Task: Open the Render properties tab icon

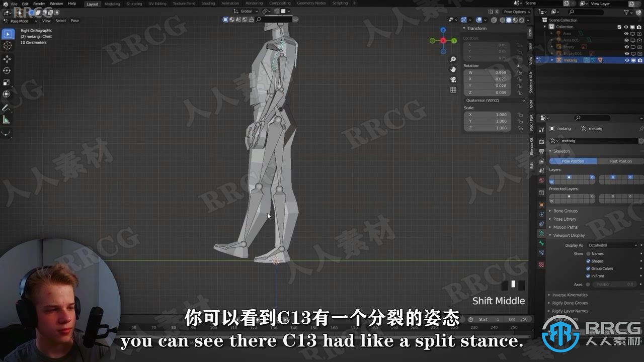Action: pos(542,142)
